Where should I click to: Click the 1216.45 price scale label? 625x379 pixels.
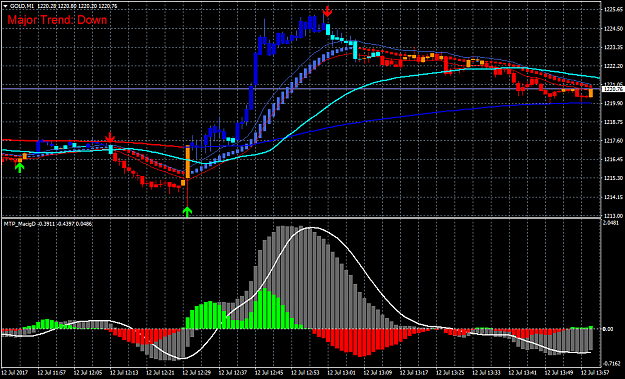pos(613,159)
